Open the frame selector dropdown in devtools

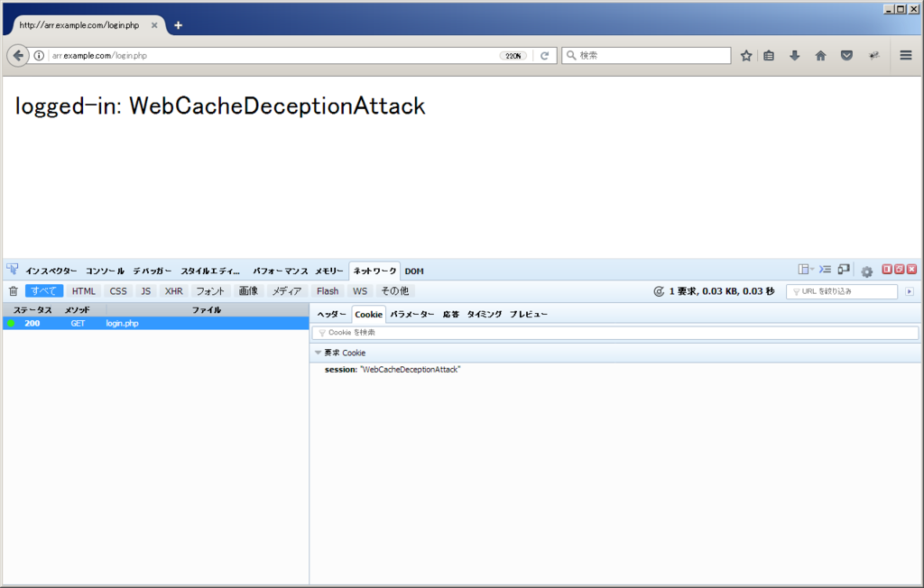(x=805, y=270)
